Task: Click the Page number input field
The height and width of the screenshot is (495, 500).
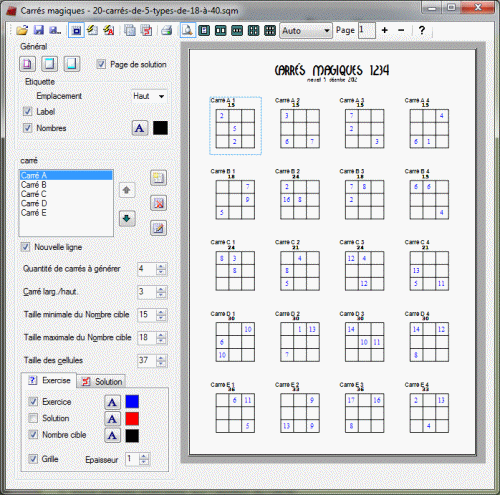Action: [x=367, y=30]
